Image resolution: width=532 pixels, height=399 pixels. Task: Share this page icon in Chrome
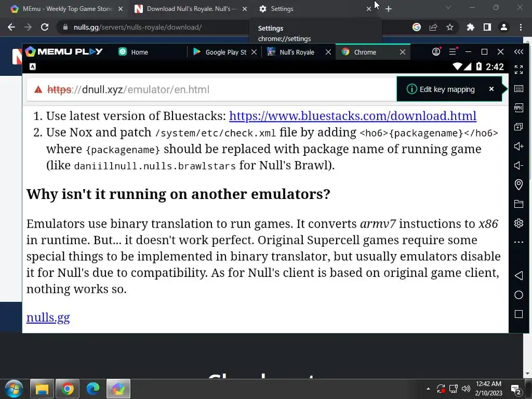pos(433,27)
